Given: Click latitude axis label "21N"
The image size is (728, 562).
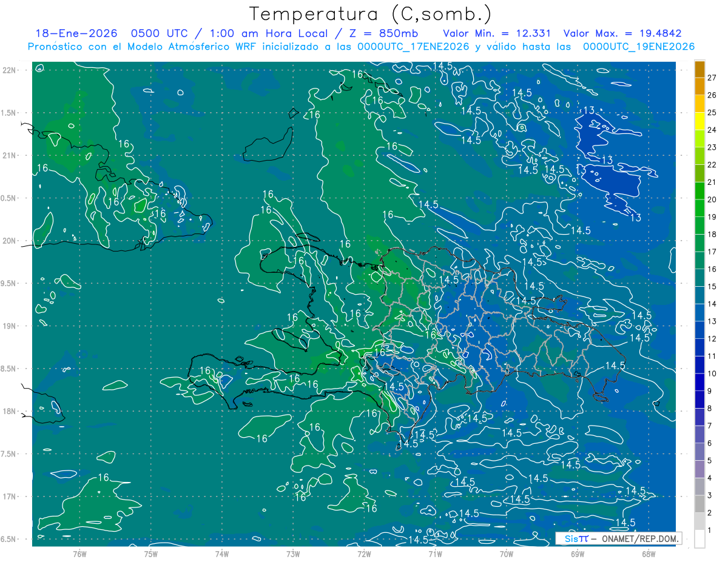Looking at the screenshot, I should point(9,156).
